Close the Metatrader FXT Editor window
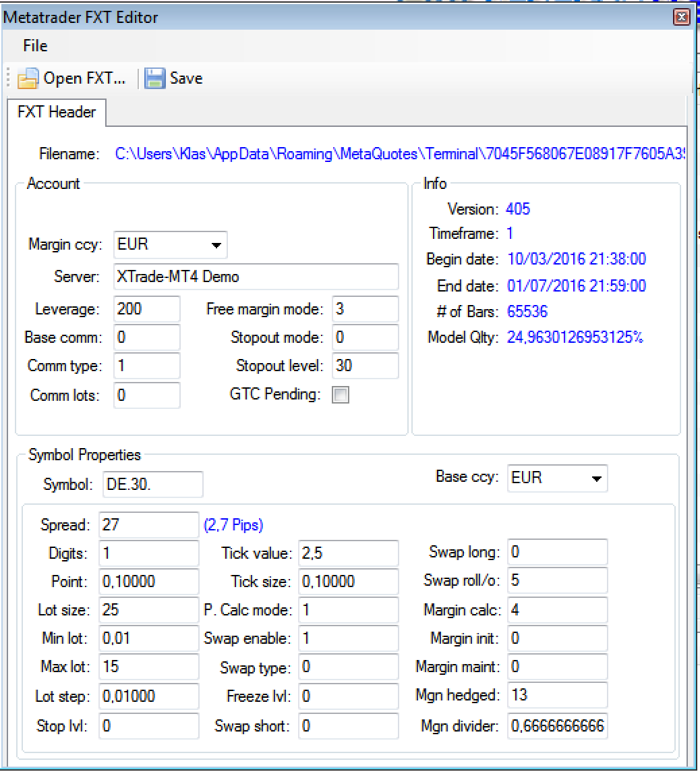Image resolution: width=700 pixels, height=772 pixels. [681, 18]
